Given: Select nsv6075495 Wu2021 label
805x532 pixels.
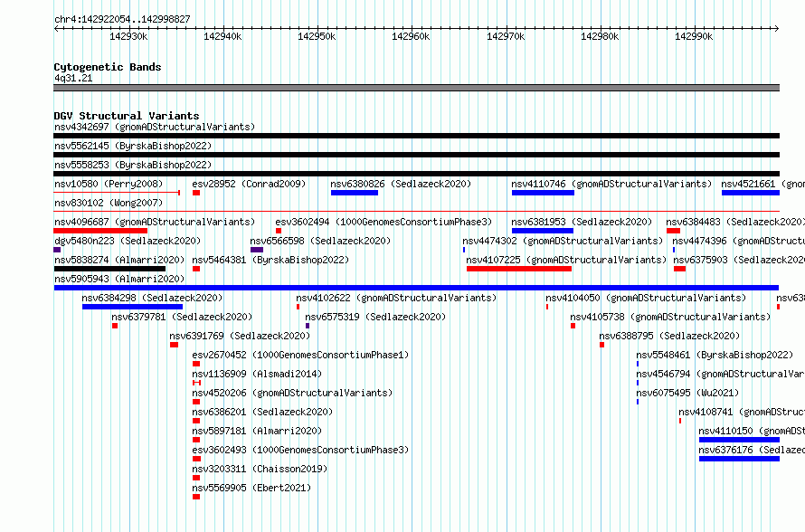Looking at the screenshot, I should pyautogui.click(x=687, y=393).
